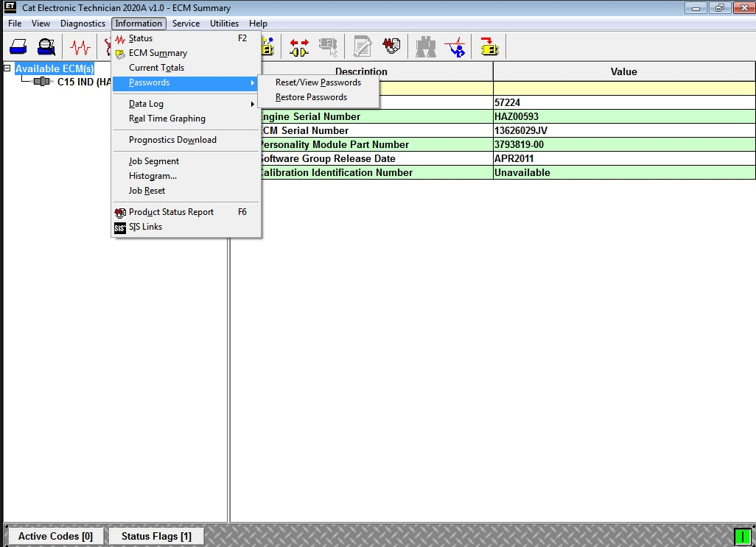Open the Product Status Report toolbar icon

[x=391, y=46]
